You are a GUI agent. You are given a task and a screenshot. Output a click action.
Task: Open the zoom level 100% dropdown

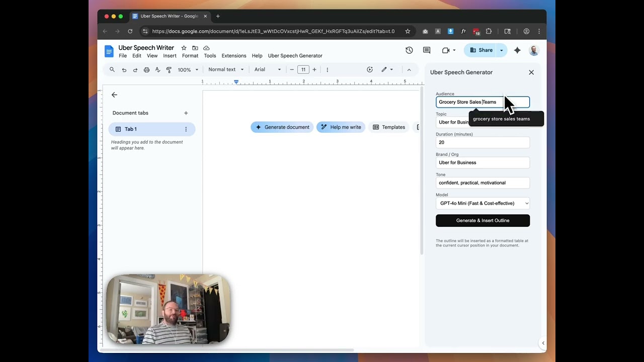click(188, 69)
